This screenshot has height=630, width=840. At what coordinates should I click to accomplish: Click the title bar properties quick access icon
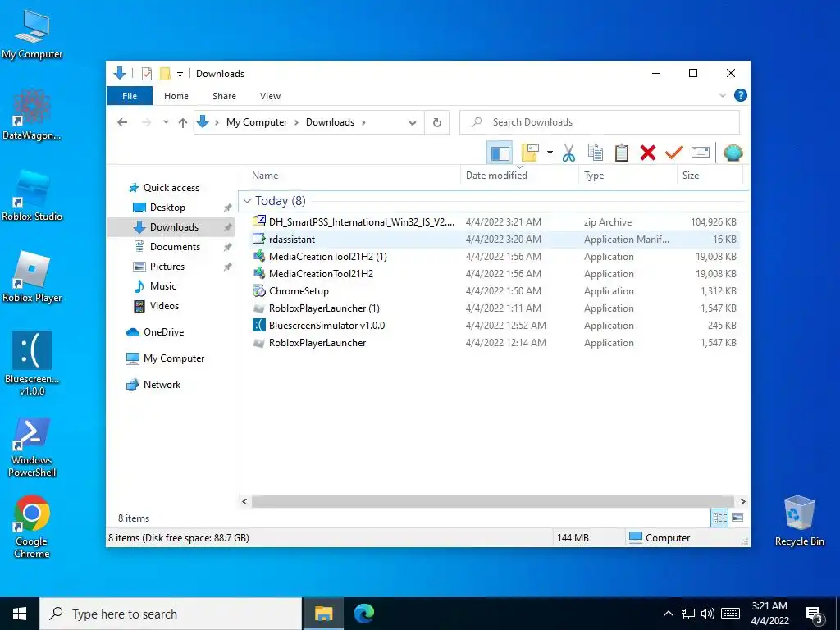click(146, 73)
